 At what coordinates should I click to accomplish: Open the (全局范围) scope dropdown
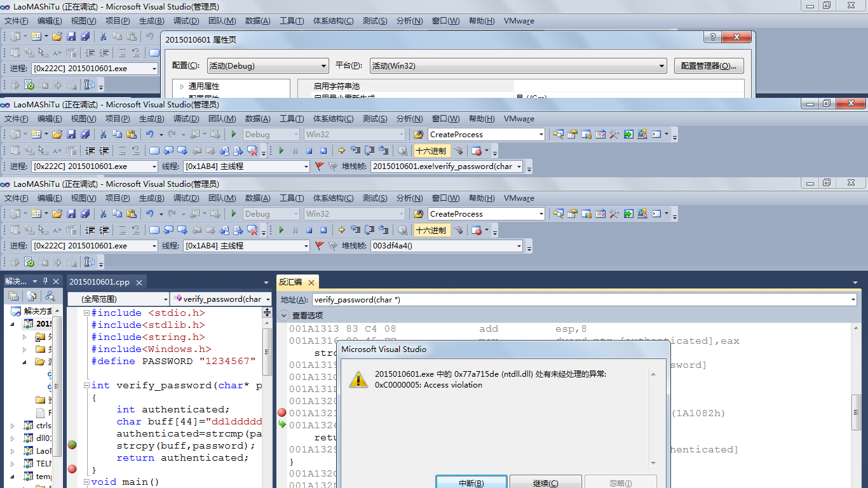tap(119, 299)
